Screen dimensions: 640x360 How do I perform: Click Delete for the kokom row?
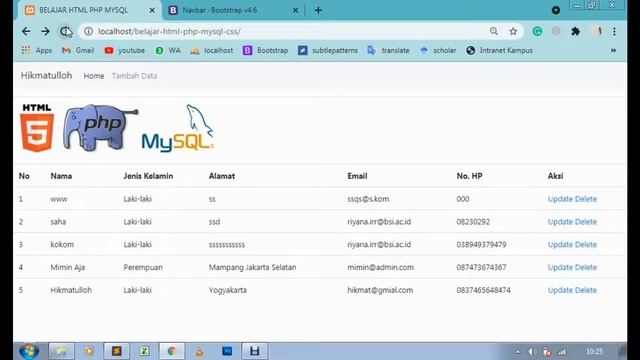coord(586,244)
